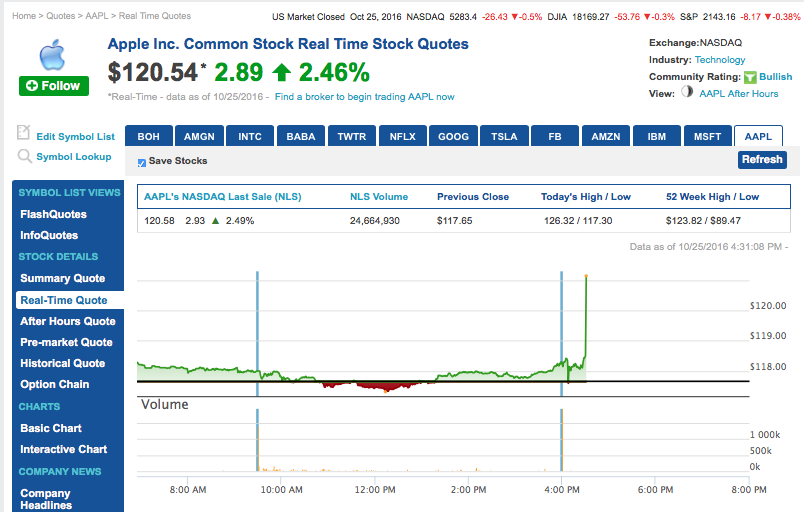
Task: Open Basic Chart in the sidebar
Action: (51, 428)
